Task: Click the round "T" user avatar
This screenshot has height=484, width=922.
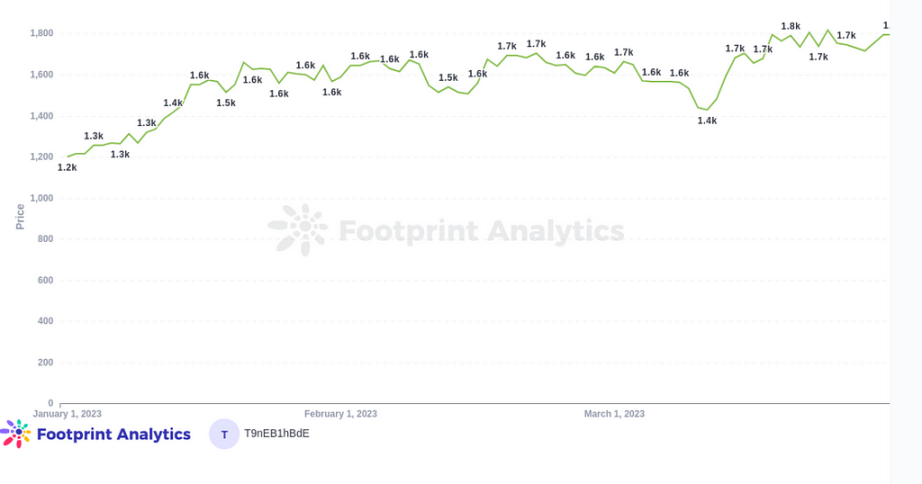Action: point(224,434)
